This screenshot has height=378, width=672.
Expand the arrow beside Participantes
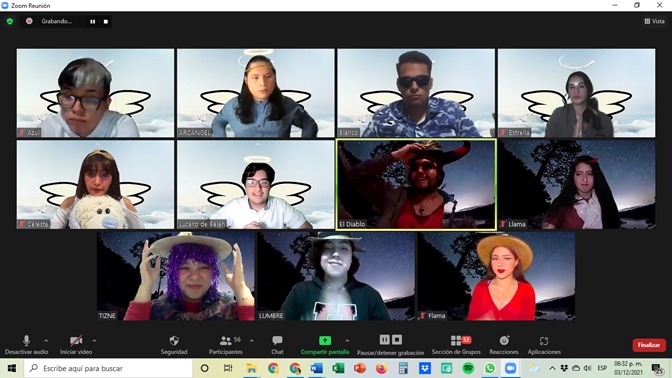252,341
